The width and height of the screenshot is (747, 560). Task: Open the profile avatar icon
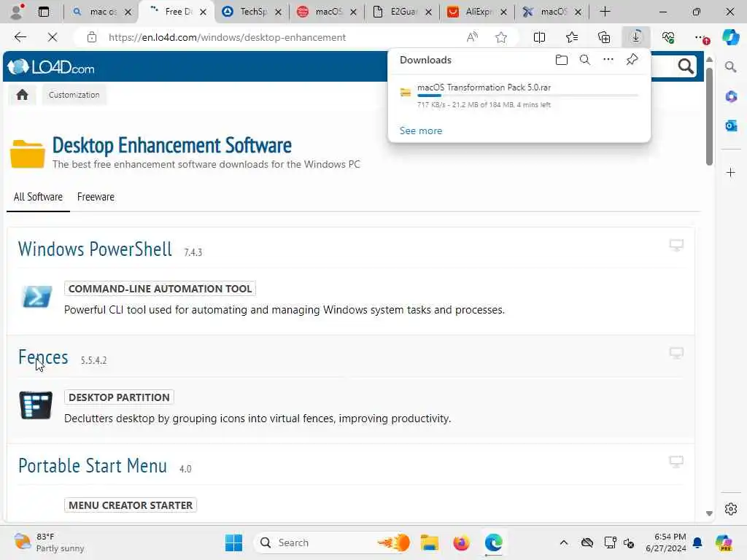coord(16,12)
